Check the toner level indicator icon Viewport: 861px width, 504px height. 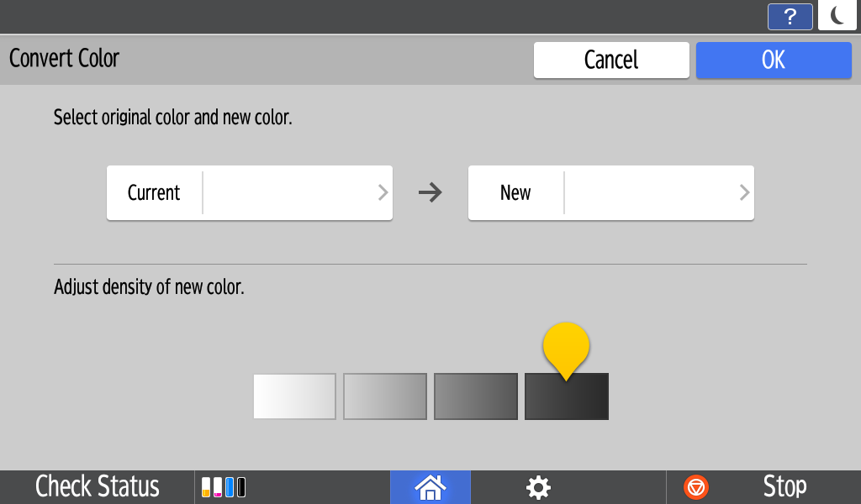pos(224,487)
